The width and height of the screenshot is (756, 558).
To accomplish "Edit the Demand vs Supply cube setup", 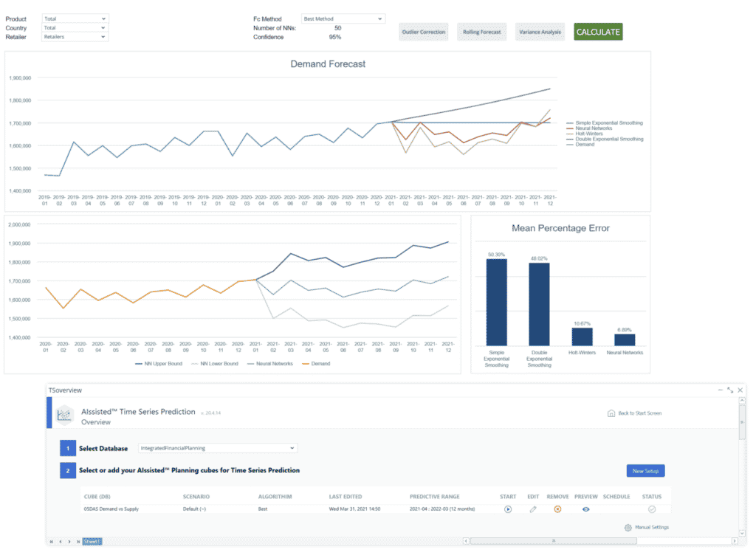I will 533,509.
